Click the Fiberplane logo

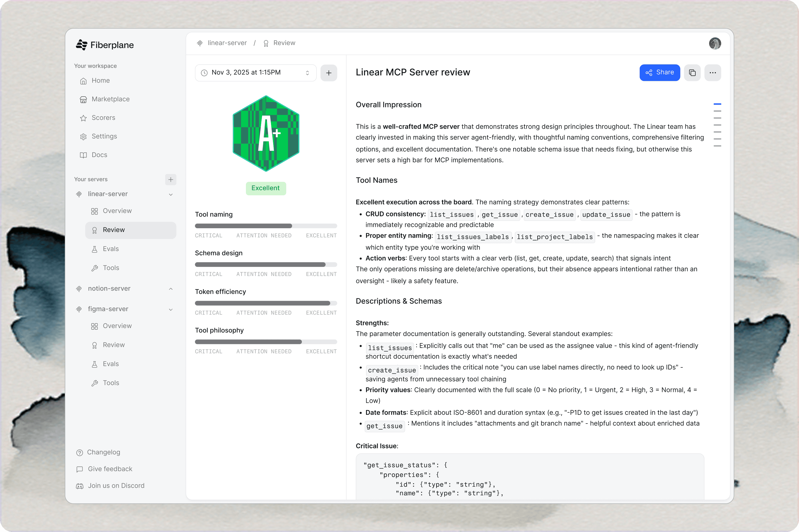coord(105,45)
